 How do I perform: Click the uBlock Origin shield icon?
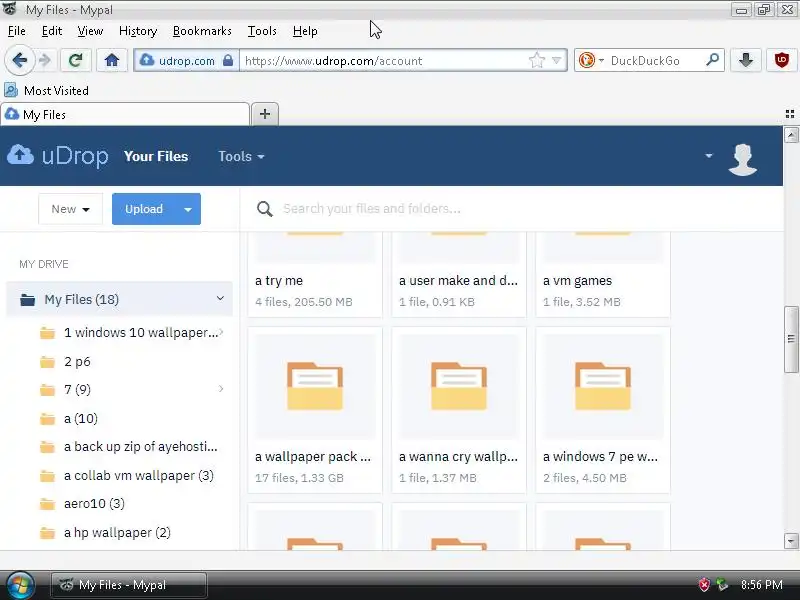(782, 60)
